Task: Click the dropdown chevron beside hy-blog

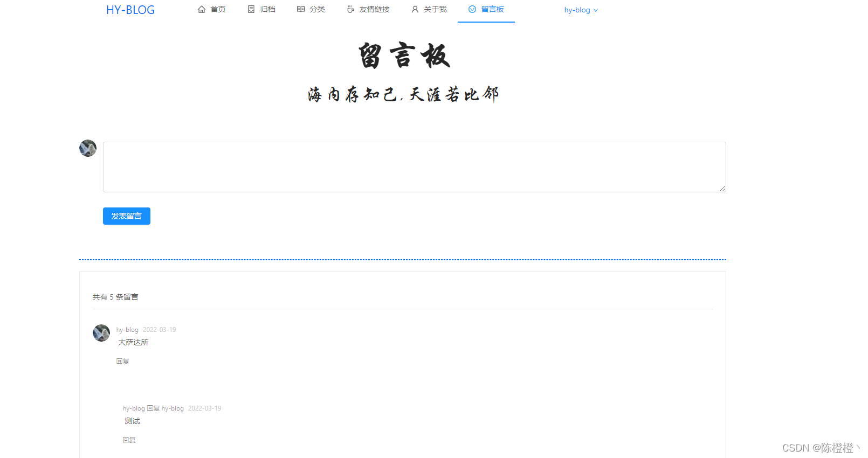Action: click(596, 10)
